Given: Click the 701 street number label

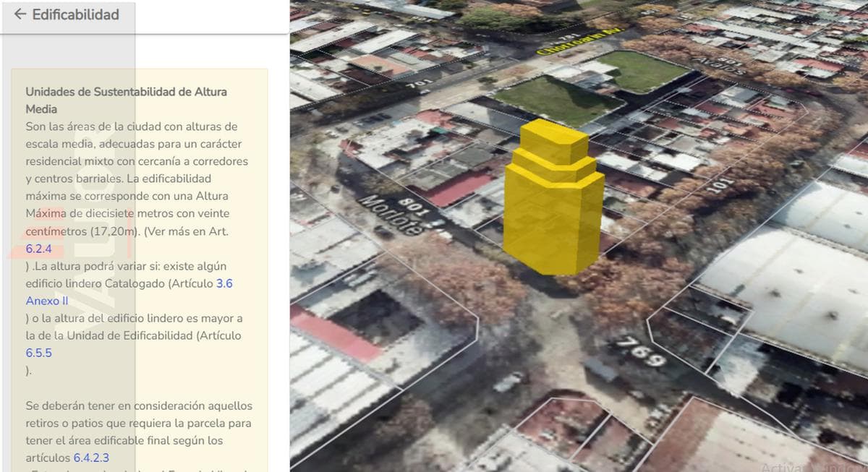Looking at the screenshot, I should point(419,85).
